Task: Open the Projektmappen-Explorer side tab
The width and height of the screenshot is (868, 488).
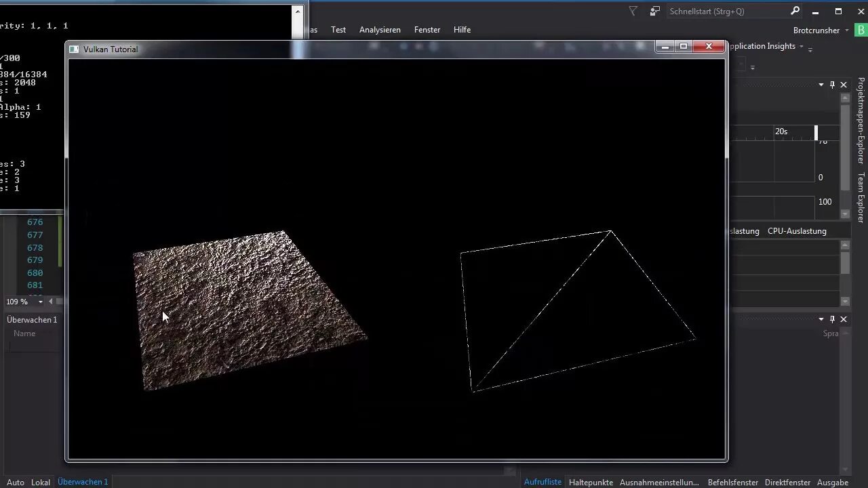Action: coord(861,121)
